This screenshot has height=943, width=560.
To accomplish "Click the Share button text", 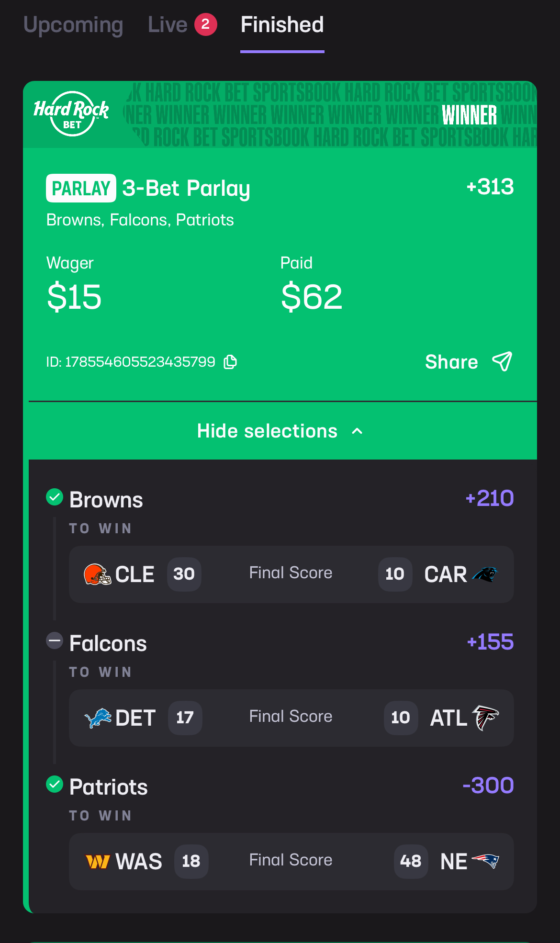I will (x=451, y=362).
